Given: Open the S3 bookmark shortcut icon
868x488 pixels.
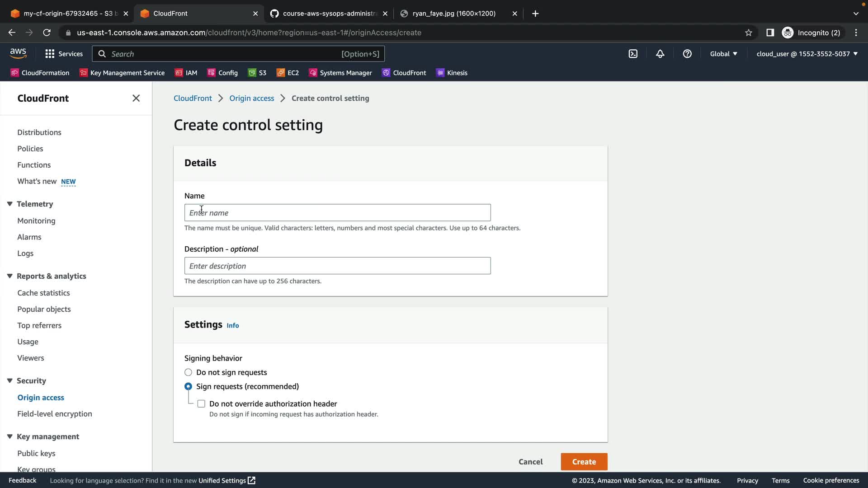Looking at the screenshot, I should (252, 73).
